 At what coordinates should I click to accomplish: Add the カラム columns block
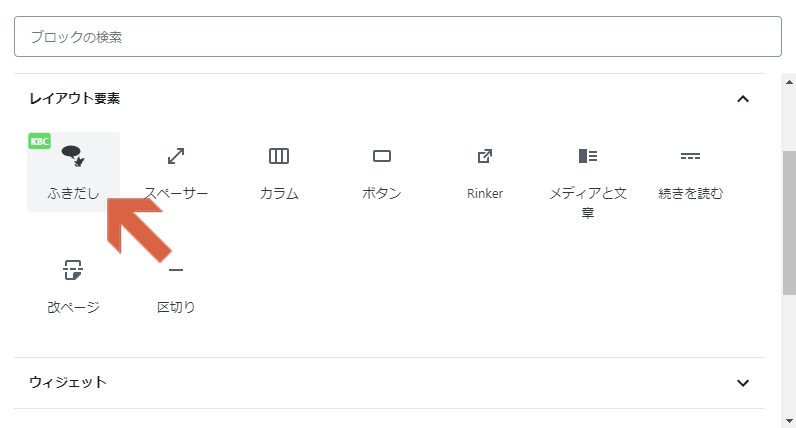[x=279, y=172]
